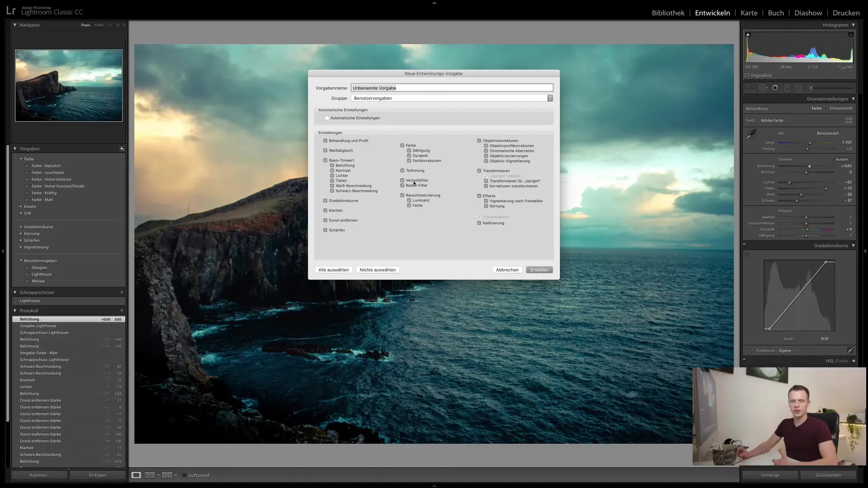
Task: Select the spot removal tool icon
Action: pyautogui.click(x=763, y=88)
